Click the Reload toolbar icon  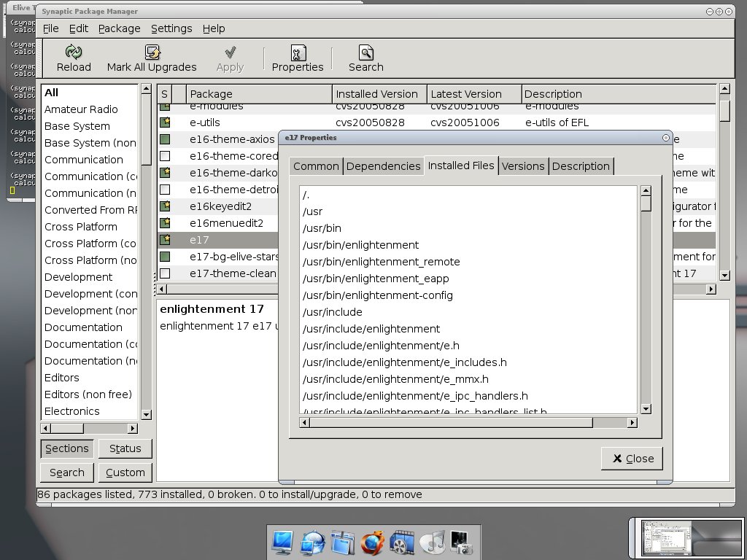74,52
